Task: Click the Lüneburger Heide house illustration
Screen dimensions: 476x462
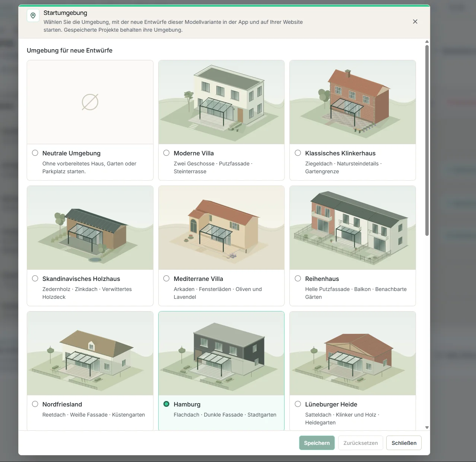Action: click(x=353, y=353)
